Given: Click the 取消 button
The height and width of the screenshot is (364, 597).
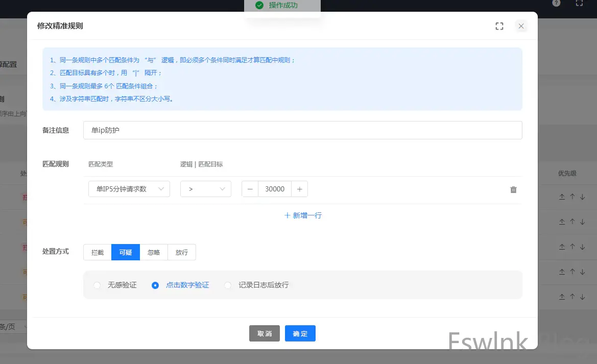Looking at the screenshot, I should pos(265,333).
